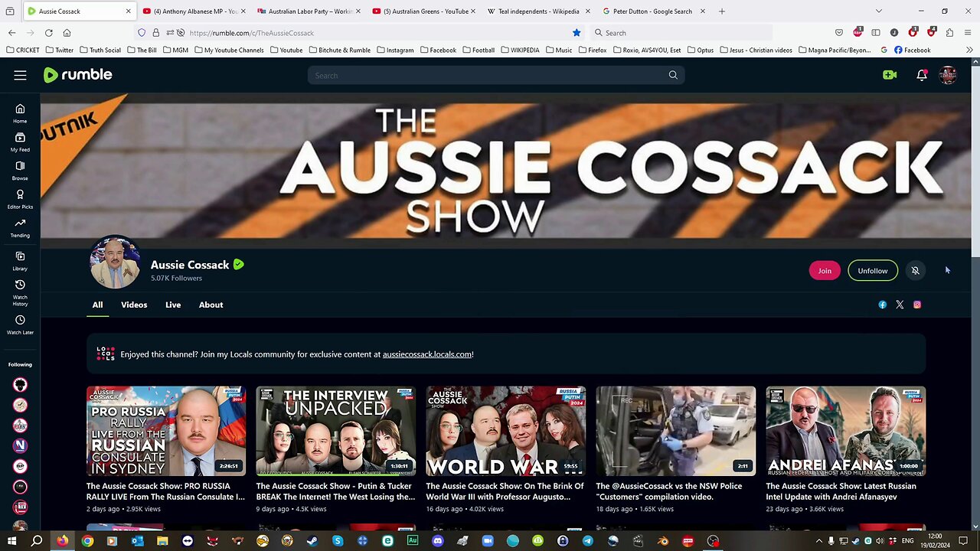Toggle channel notifications bell off icon
This screenshot has height=551, width=980.
pyautogui.click(x=915, y=270)
